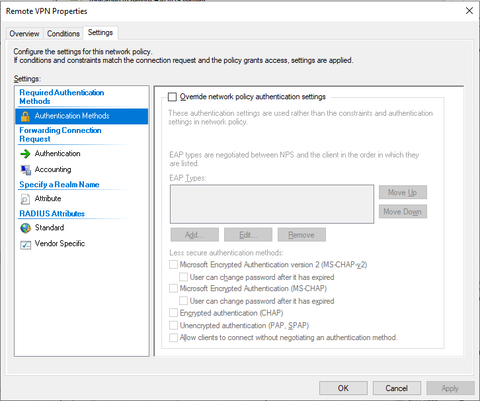Enable Override network policy authentication settings
The height and width of the screenshot is (401, 480).
[x=172, y=97]
